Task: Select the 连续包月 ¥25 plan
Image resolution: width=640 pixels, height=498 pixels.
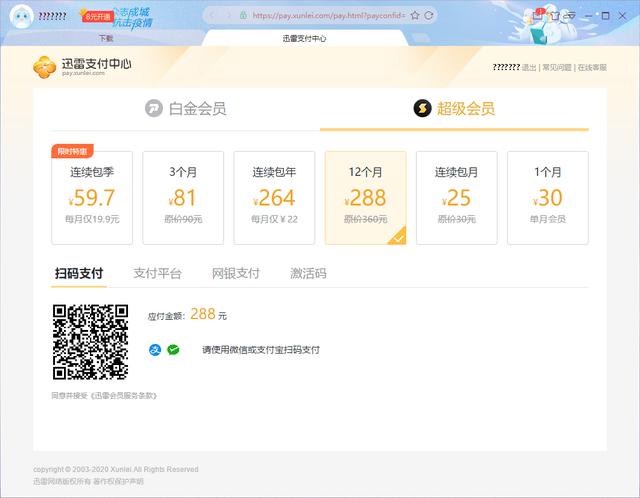Action: click(x=456, y=198)
